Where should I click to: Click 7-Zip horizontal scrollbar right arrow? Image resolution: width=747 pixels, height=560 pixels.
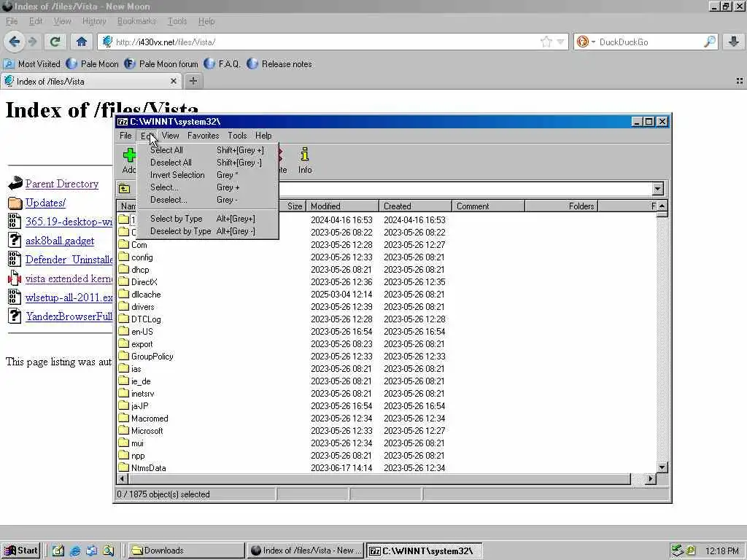pos(650,478)
